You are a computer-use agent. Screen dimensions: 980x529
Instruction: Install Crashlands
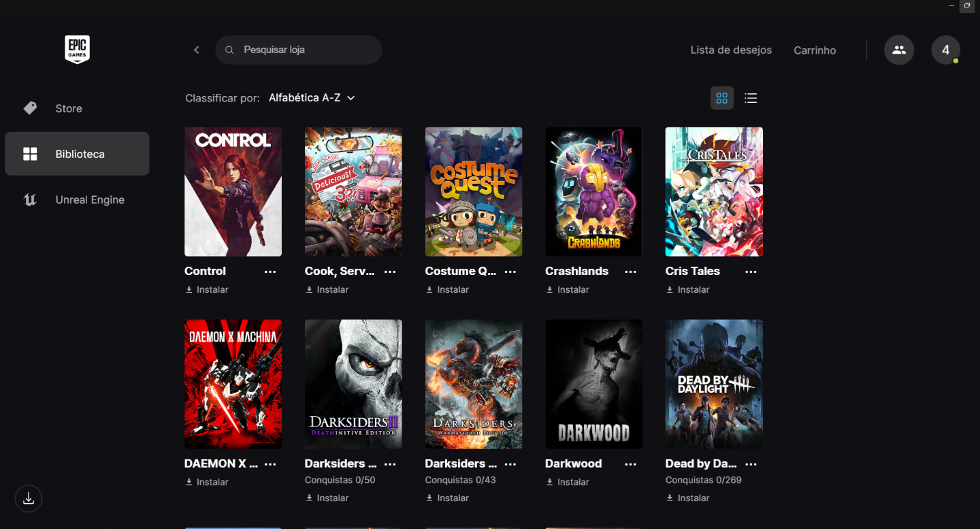[x=567, y=289]
